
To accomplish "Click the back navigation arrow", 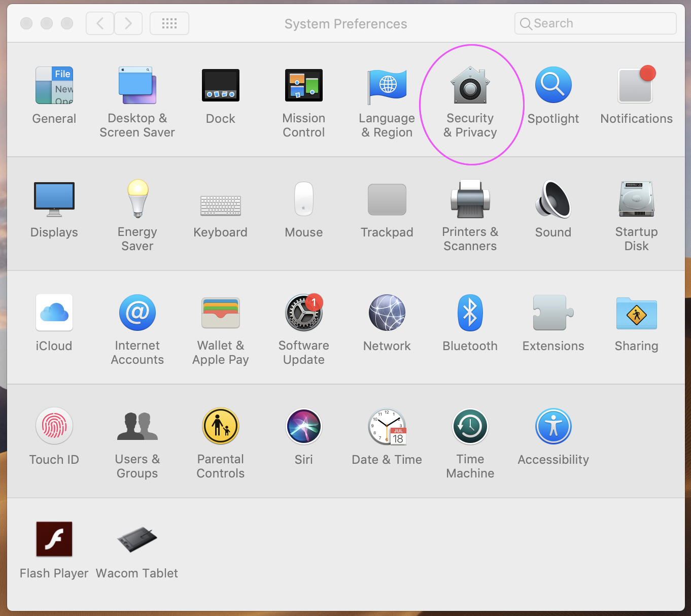I will click(x=100, y=23).
